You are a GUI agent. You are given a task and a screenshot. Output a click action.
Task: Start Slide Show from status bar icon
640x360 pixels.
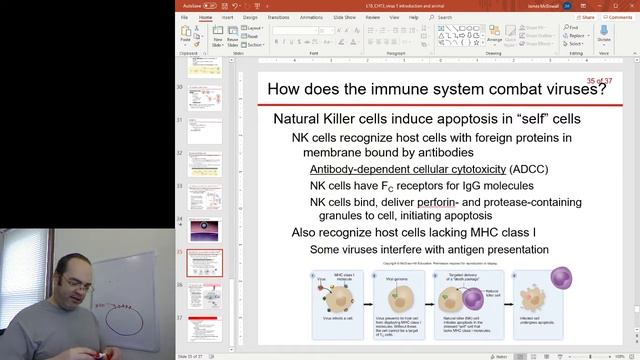pyautogui.click(x=560, y=357)
